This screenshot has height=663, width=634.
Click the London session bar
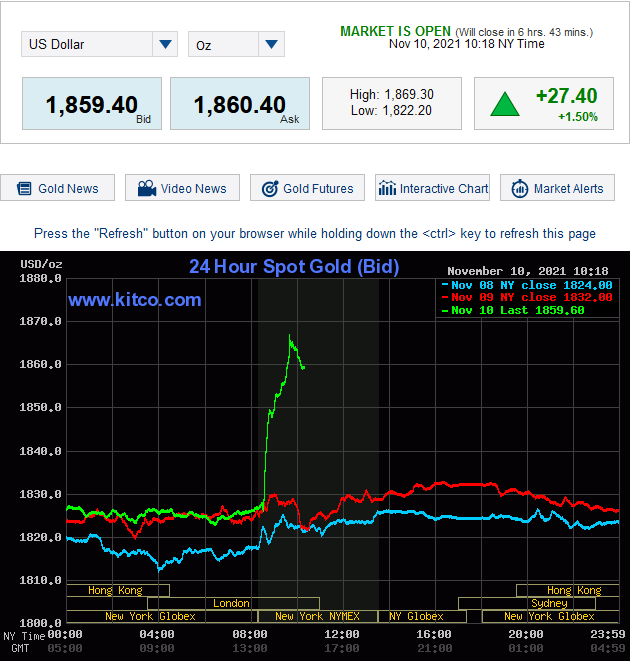[233, 603]
